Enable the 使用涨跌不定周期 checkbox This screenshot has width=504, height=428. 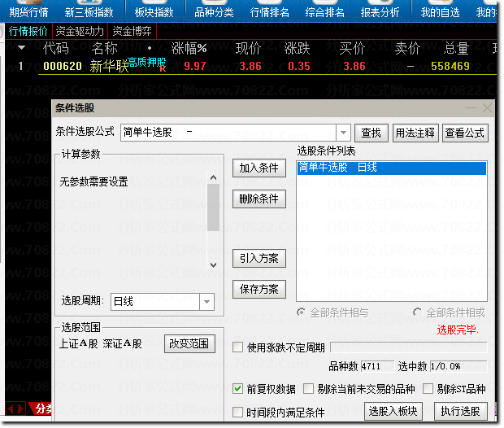(x=237, y=347)
